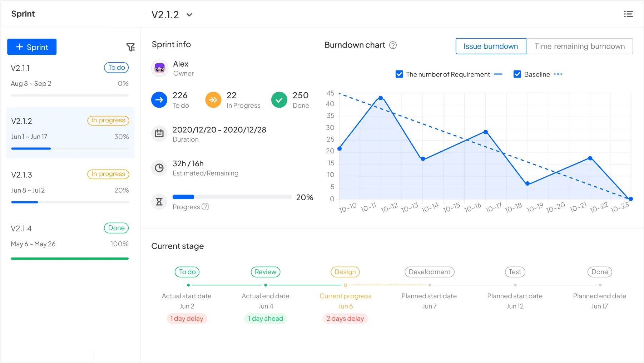Click Alex's owner avatar

(160, 68)
